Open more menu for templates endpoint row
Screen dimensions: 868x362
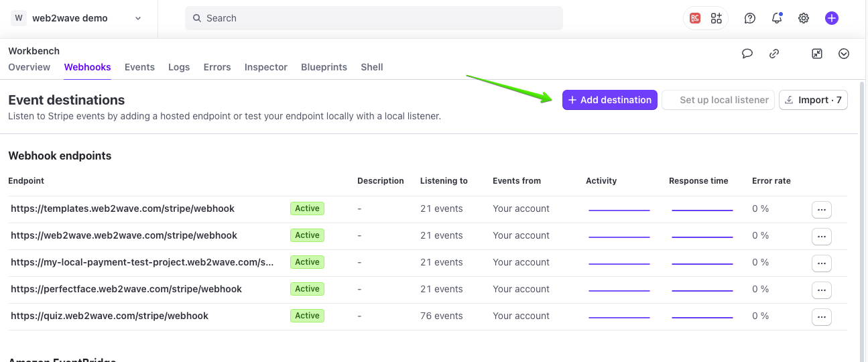(822, 210)
